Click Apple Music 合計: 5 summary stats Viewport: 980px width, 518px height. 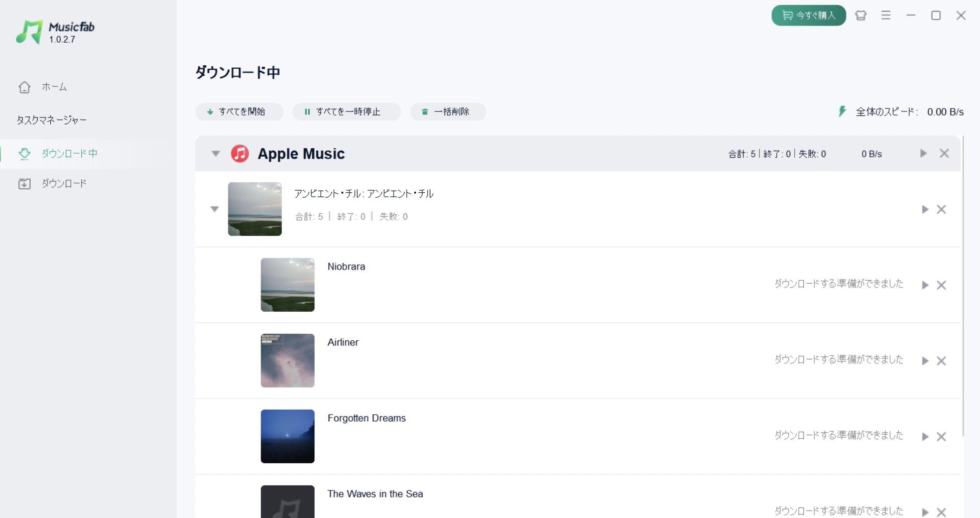pyautogui.click(x=777, y=154)
